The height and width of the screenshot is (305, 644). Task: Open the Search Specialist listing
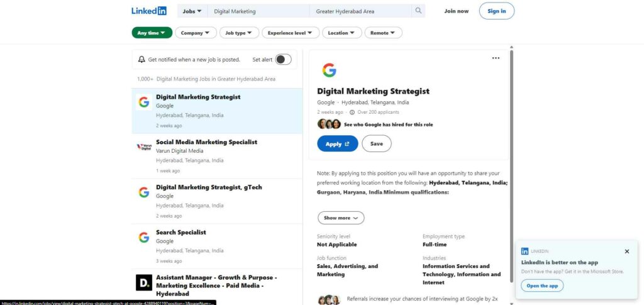(180, 232)
